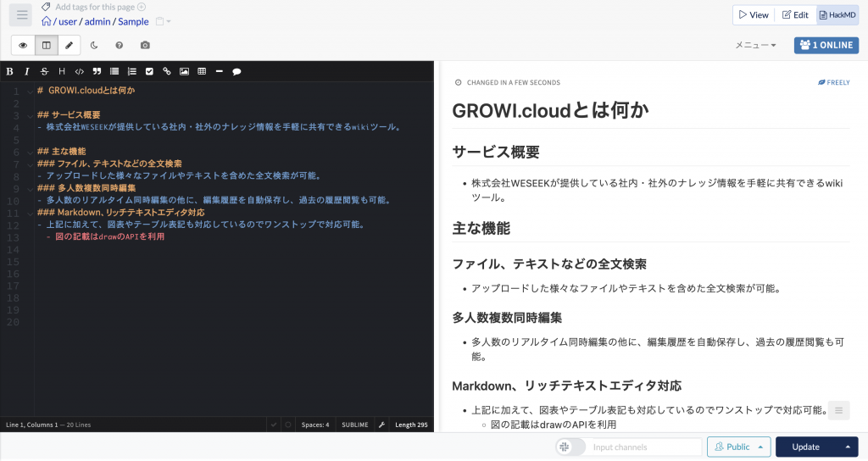Insert a numbered list
This screenshot has height=461, width=868.
pos(131,71)
